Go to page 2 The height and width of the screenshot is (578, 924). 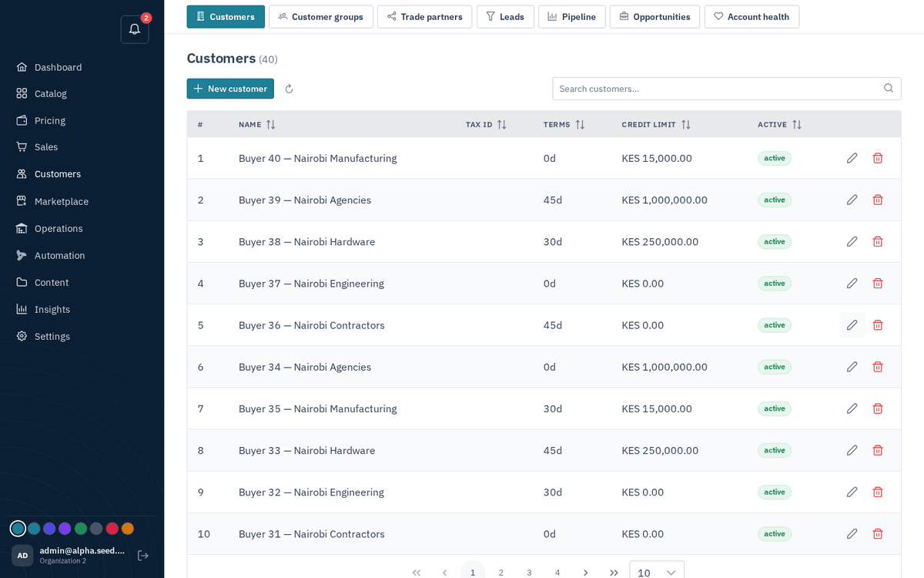click(x=501, y=573)
